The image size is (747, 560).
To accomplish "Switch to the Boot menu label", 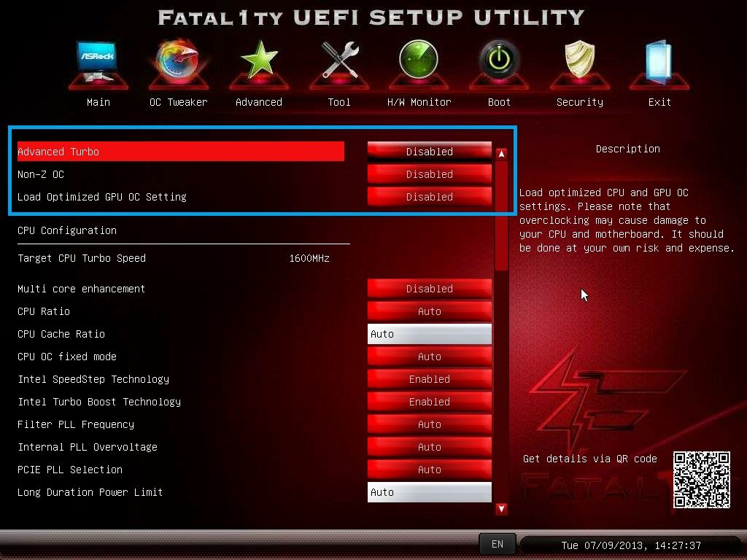I will 499,102.
